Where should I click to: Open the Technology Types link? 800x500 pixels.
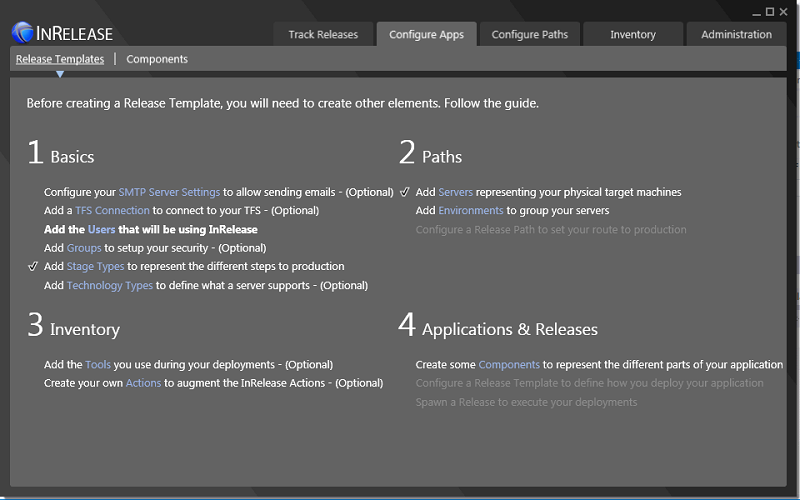tap(110, 285)
